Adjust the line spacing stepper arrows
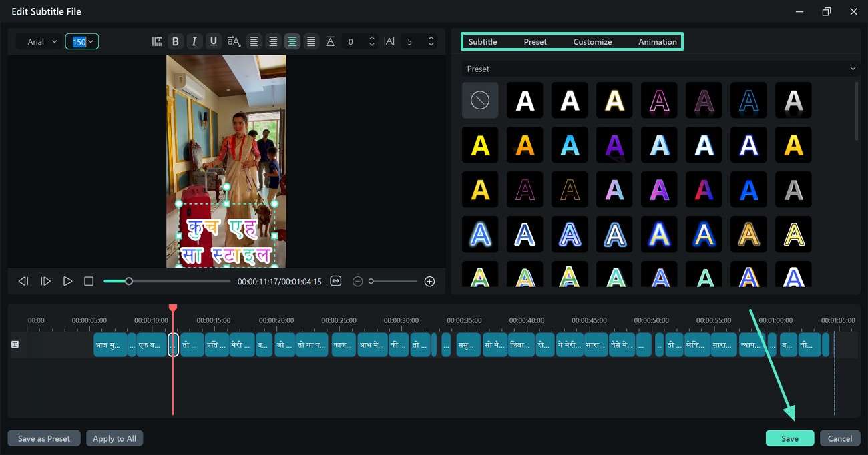 pyautogui.click(x=373, y=41)
